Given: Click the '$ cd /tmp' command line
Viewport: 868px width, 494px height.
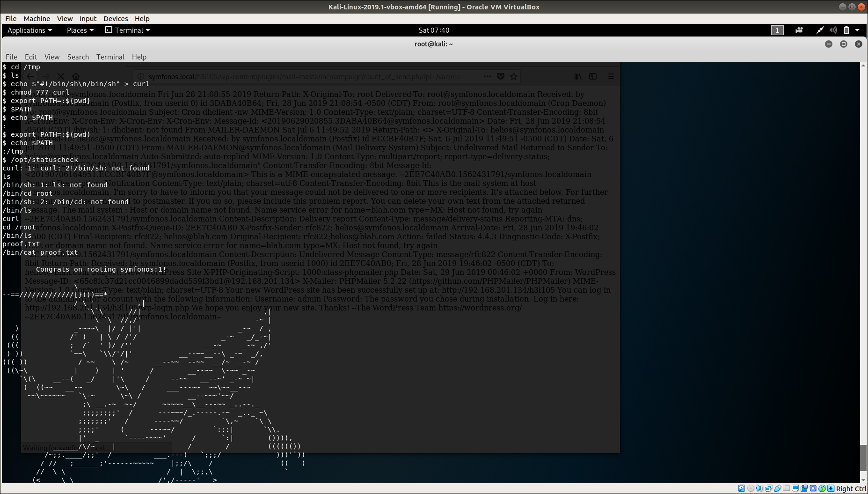Looking at the screenshot, I should (22, 67).
